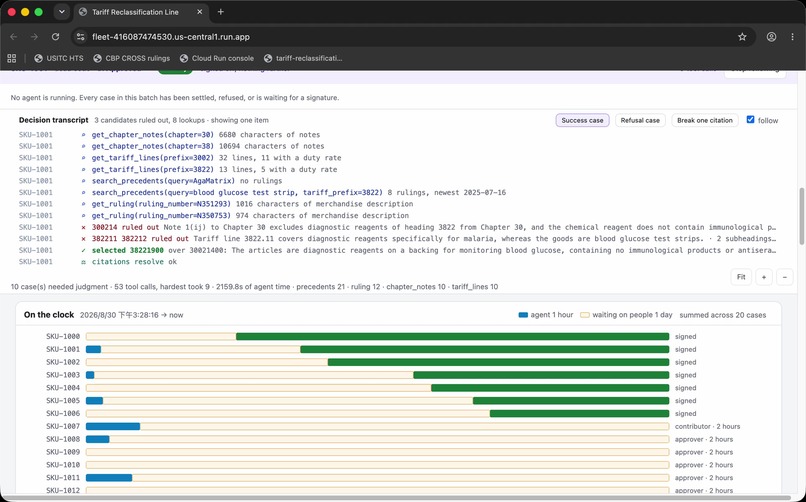This screenshot has width=806, height=502.
Task: Open the USITC HTS bookmark
Action: (59, 58)
